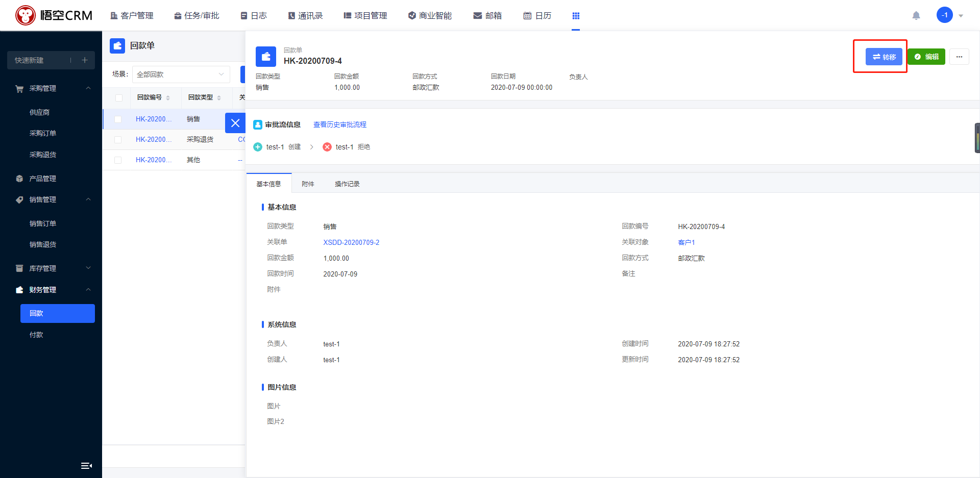
Task: Open the 客户1 related customer link
Action: point(687,242)
